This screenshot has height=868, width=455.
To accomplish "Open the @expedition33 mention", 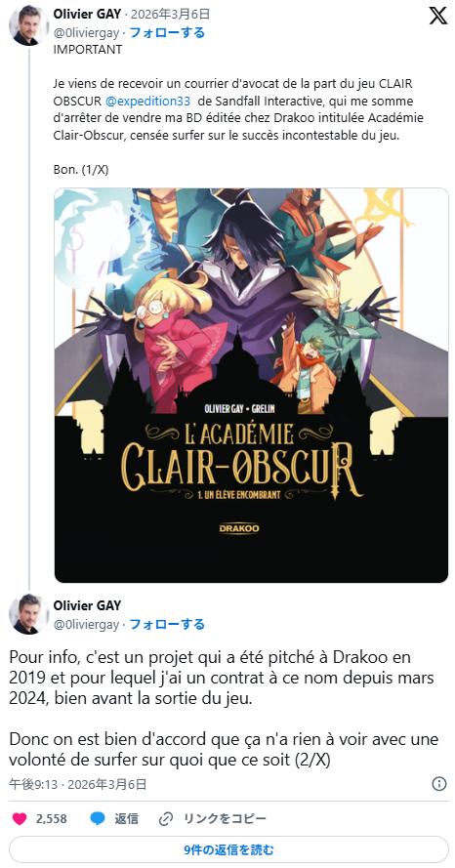I will point(147,102).
